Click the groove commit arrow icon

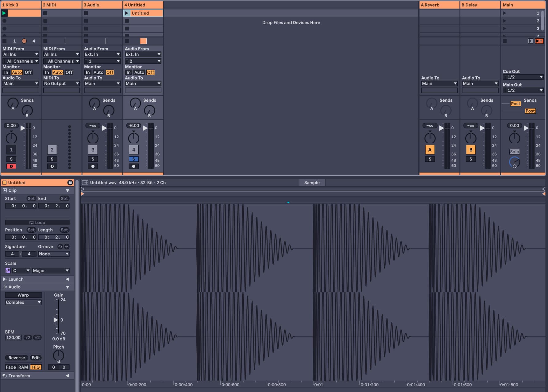click(x=67, y=247)
